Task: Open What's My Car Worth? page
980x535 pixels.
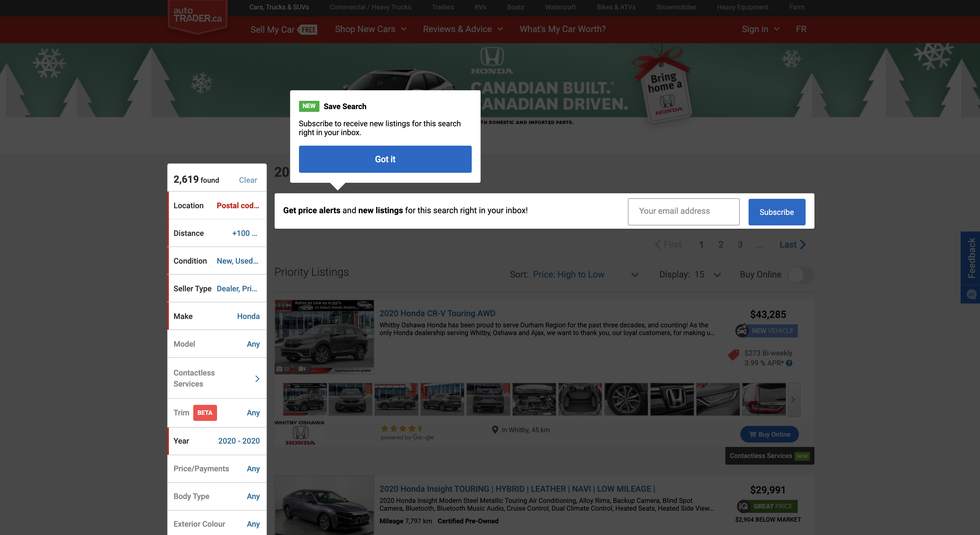Action: coord(562,29)
